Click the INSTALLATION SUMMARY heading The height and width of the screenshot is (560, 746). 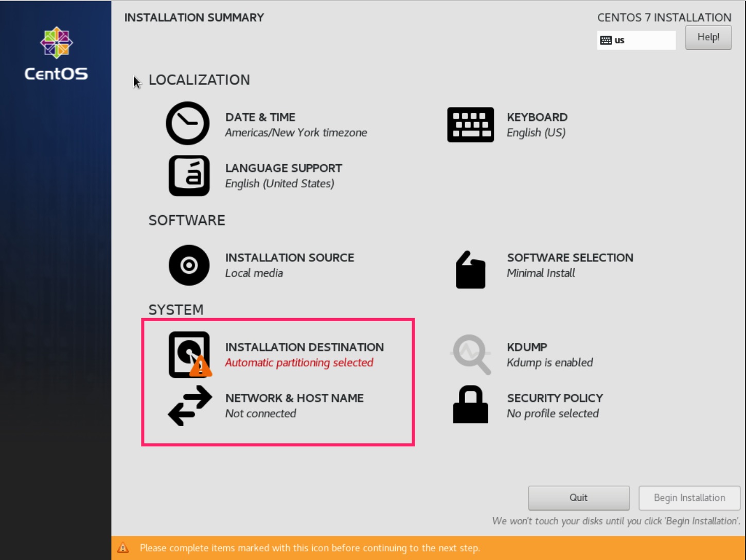point(194,17)
